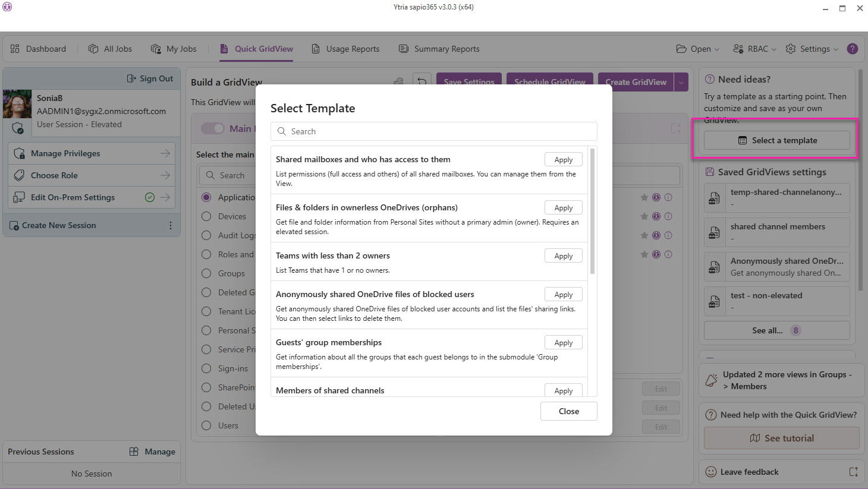Image resolution: width=868 pixels, height=489 pixels.
Task: Click Schedule GridView button
Action: tap(550, 81)
